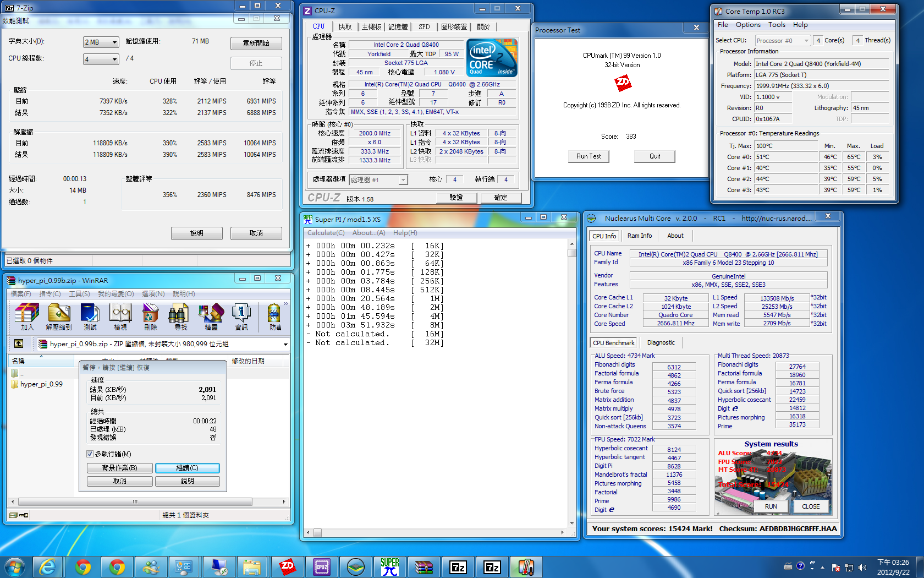Click the WinRAR up-one-level arrow icon
This screenshot has width=924, height=578.
tap(19, 343)
